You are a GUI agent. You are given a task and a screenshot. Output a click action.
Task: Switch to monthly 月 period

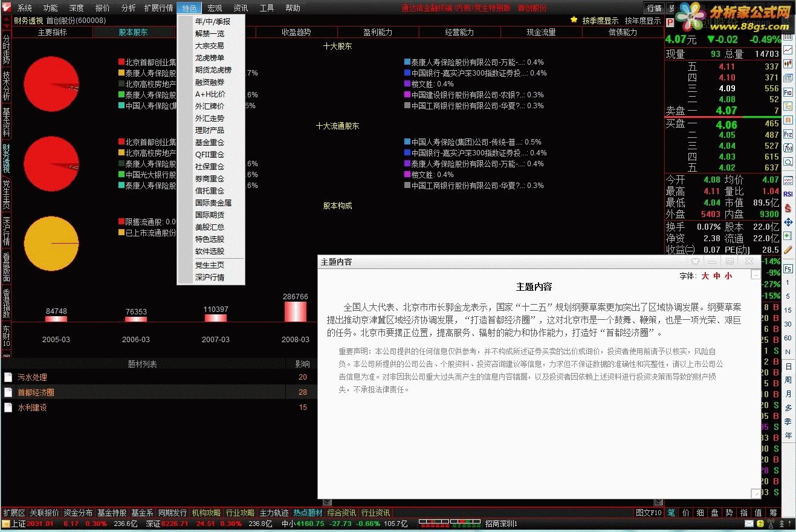(x=788, y=394)
